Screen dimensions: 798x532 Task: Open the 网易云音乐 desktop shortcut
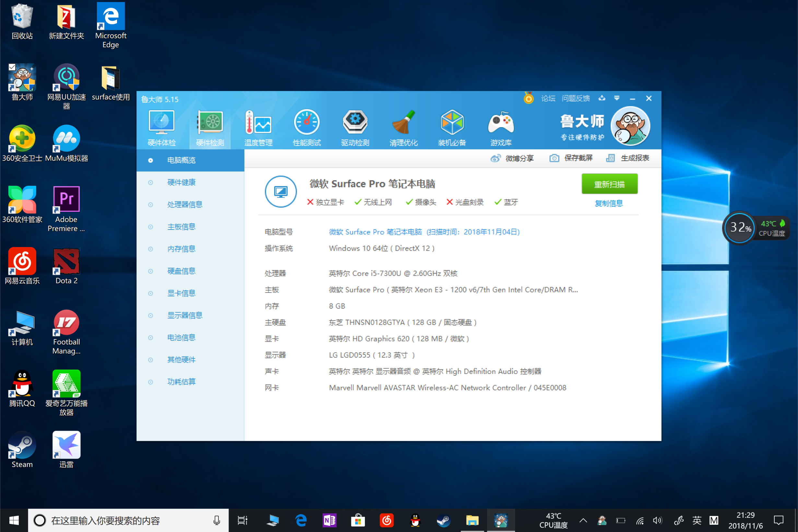[x=22, y=266]
